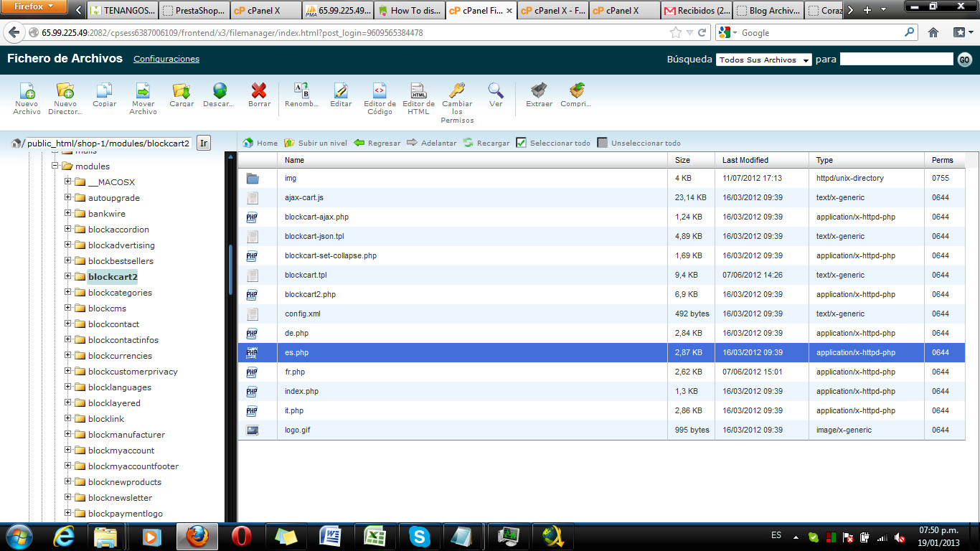Switch to the How To dis... tab
Viewport: 980px width, 551px height.
409,11
